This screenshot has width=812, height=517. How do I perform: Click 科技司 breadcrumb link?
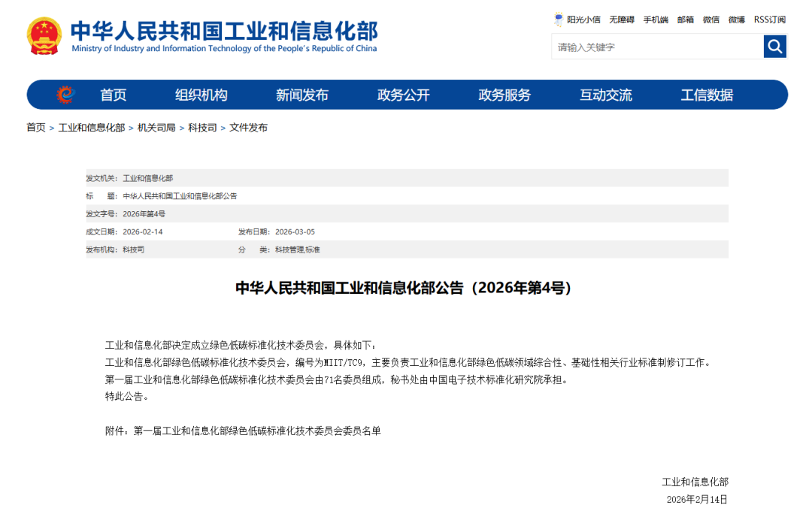202,128
